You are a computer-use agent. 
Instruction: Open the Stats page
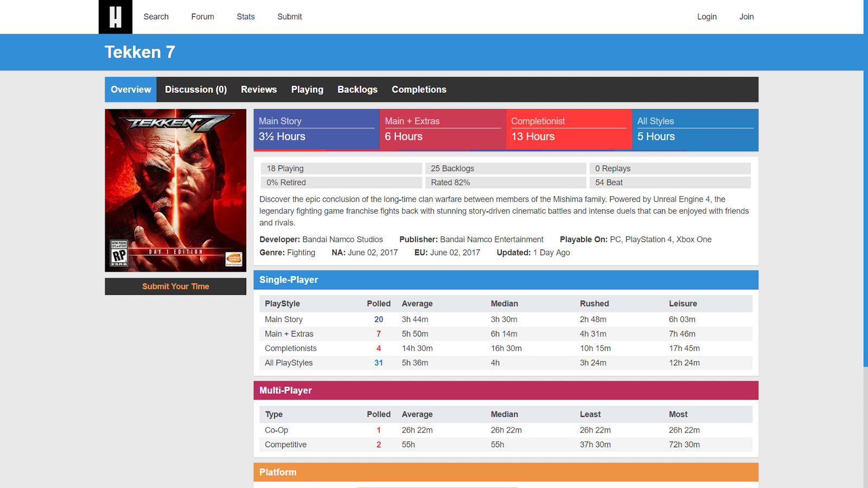coord(245,17)
